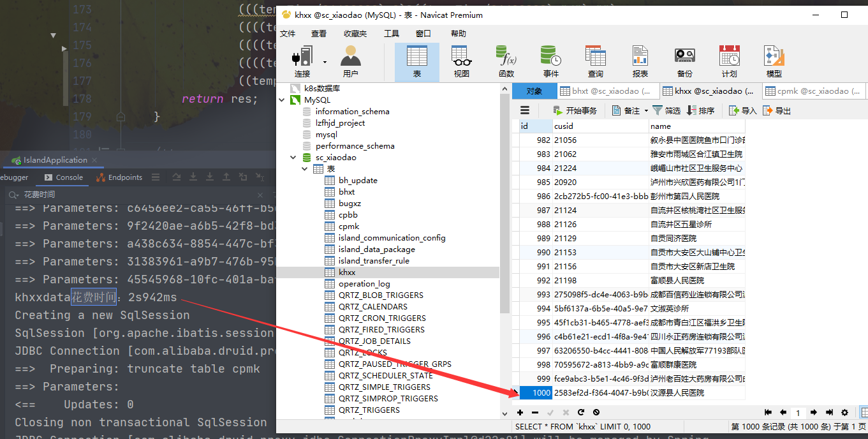868x439 pixels.
Task: Open the 文件 menu
Action: (x=288, y=33)
